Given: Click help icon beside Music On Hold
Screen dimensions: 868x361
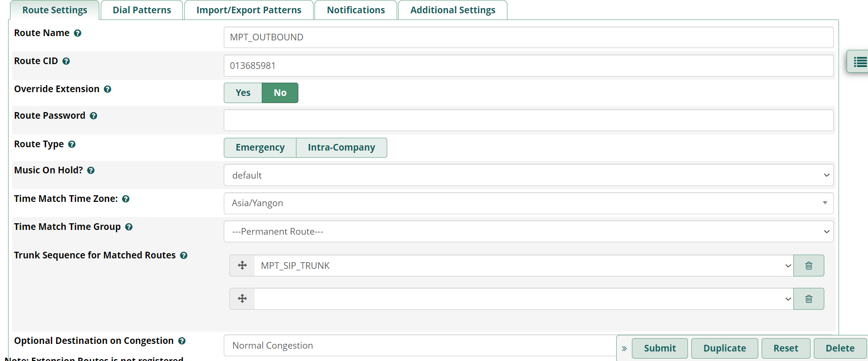Looking at the screenshot, I should point(91,171).
